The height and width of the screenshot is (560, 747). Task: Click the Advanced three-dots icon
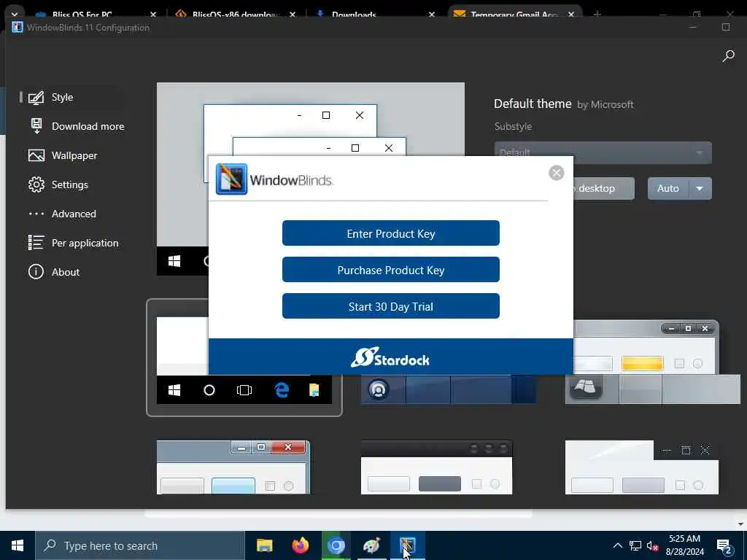point(36,214)
